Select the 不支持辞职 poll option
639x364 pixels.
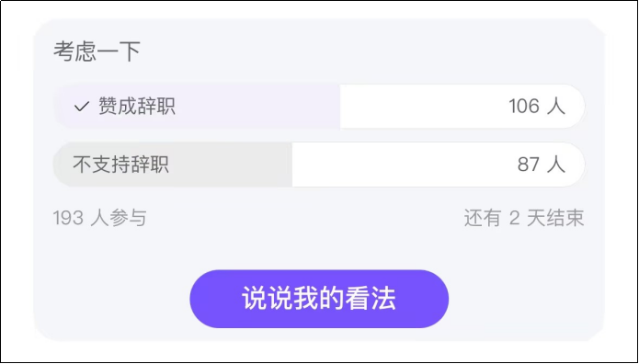pyautogui.click(x=319, y=165)
